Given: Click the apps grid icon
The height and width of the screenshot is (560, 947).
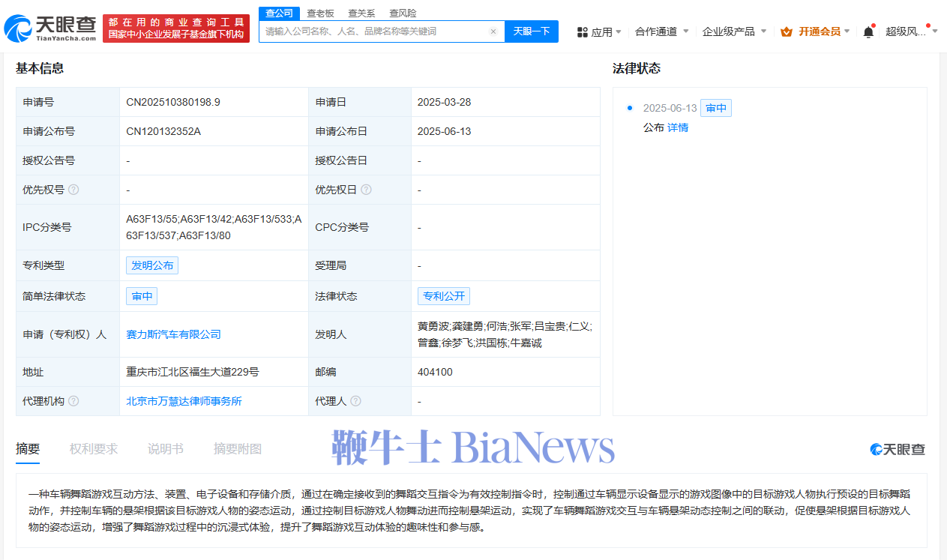Looking at the screenshot, I should coord(582,31).
